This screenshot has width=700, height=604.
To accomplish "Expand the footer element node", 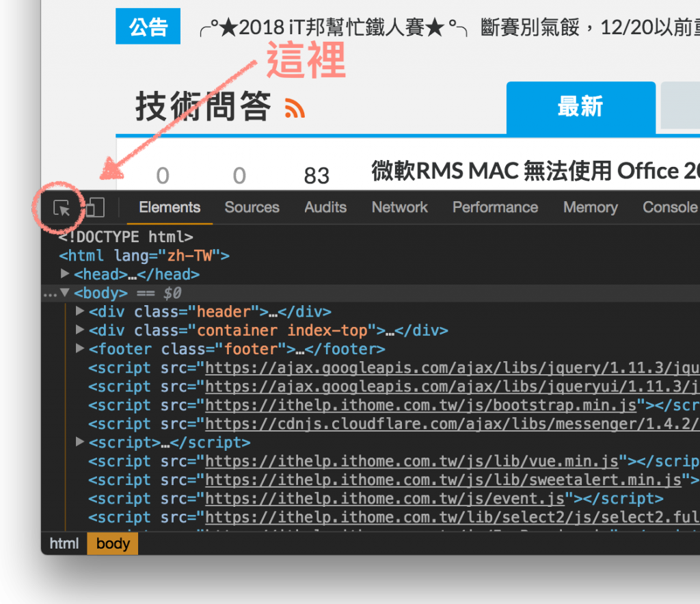I will tap(80, 348).
